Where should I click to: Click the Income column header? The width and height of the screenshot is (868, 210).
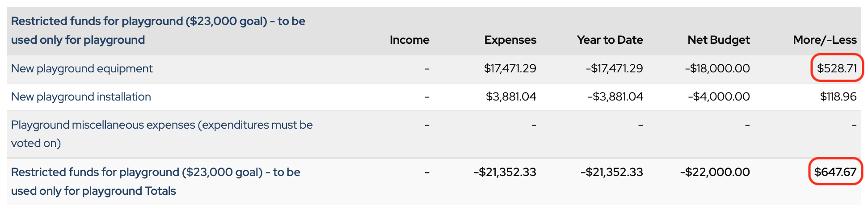(x=409, y=40)
